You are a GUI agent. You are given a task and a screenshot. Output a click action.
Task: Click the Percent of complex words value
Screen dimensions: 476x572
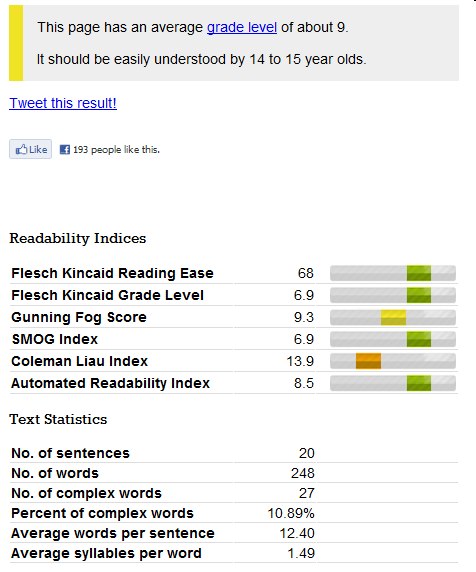click(291, 513)
